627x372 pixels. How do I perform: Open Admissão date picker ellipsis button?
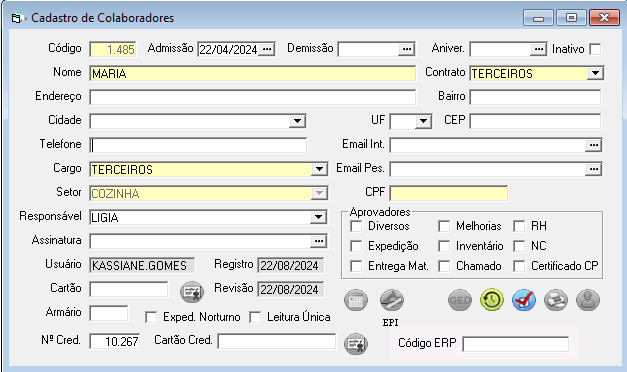[x=267, y=50]
